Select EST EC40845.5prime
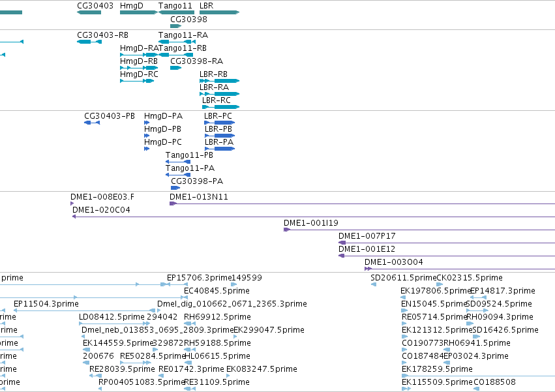This screenshot has height=392, width=555. pos(217,291)
